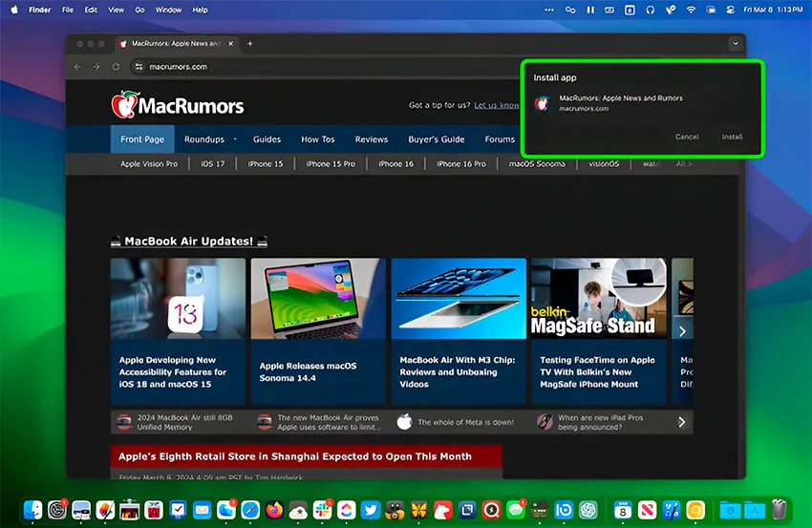Open the Reviews section
This screenshot has height=528, width=812.
(372, 139)
